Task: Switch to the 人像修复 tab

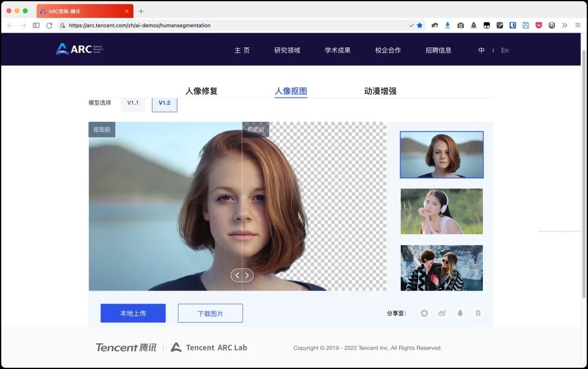Action: [201, 91]
